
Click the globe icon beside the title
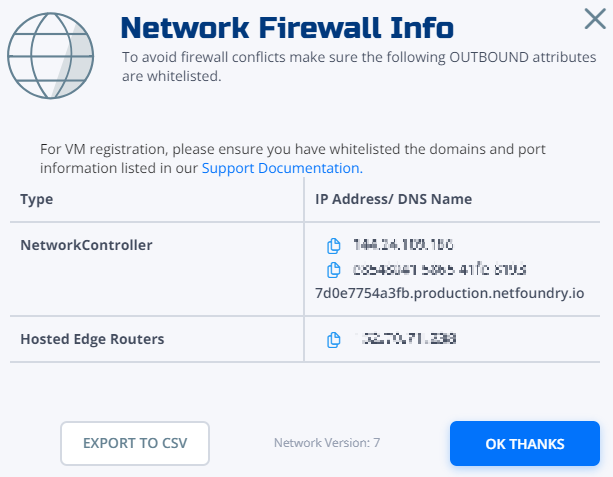[x=50, y=56]
